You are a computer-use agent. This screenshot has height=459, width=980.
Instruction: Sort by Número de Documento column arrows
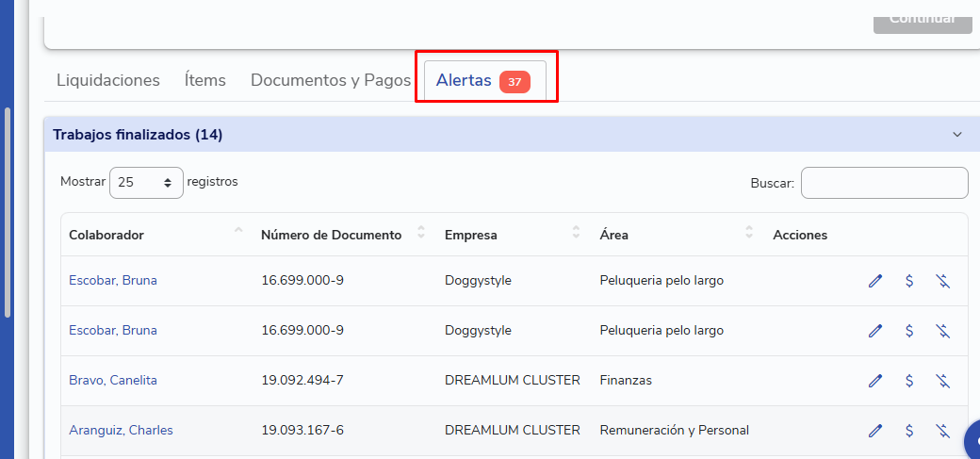421,232
